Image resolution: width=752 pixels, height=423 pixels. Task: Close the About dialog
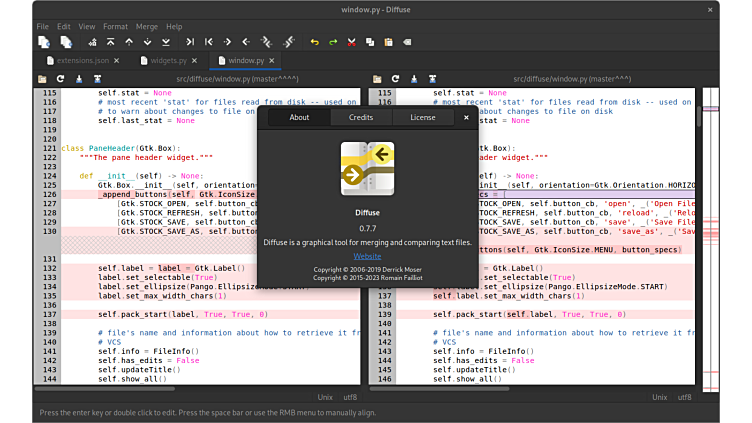click(466, 118)
